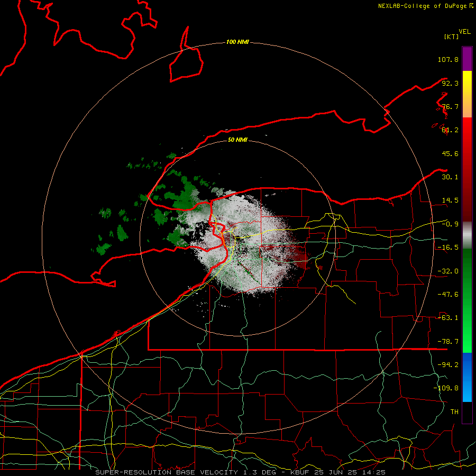This screenshot has height=476, width=476.
Task: Click the 76.7 legend value
Action: coord(450,106)
